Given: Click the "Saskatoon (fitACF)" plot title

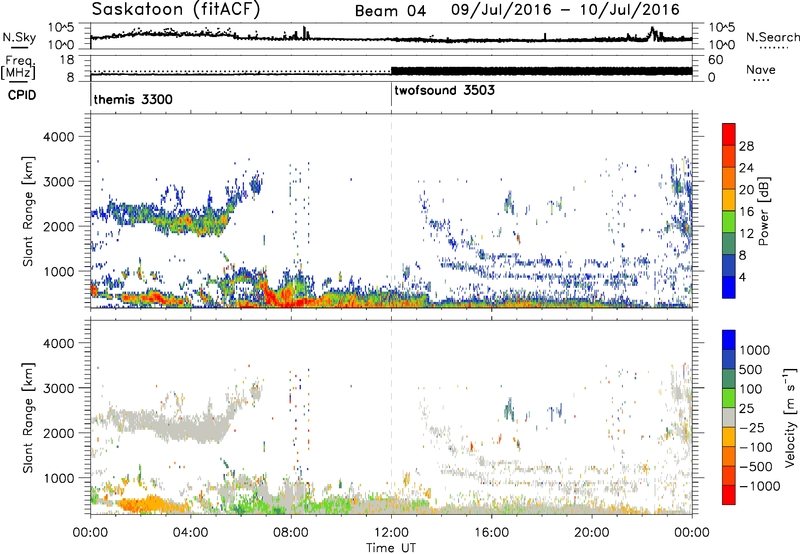Looking at the screenshot, I should pos(176,10).
